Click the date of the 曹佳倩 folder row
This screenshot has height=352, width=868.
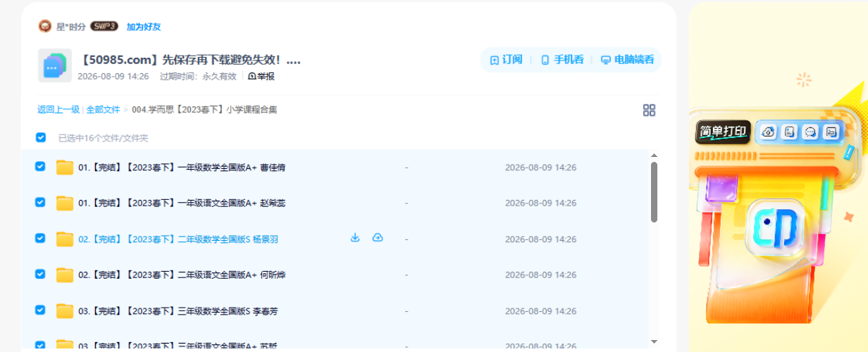click(x=540, y=168)
